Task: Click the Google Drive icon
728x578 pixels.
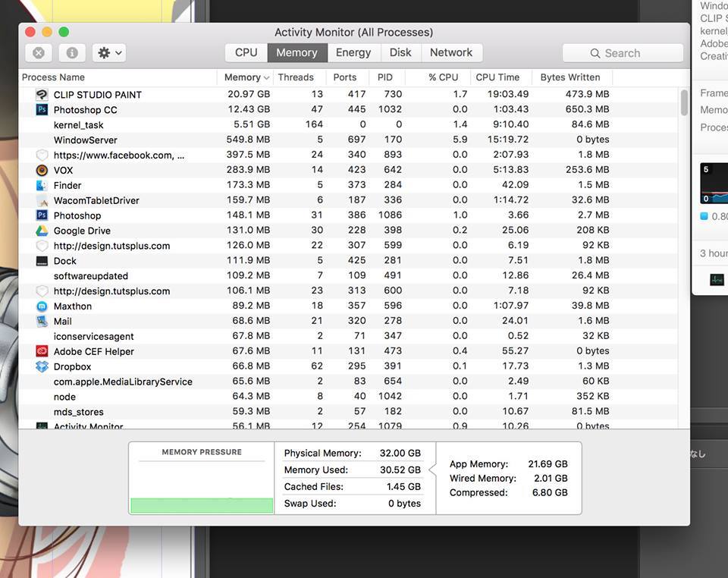Action: pos(42,231)
